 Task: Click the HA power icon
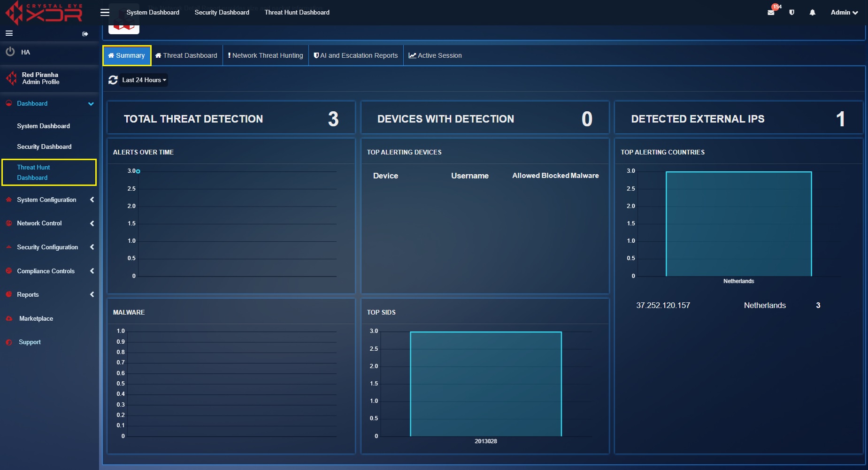coord(10,52)
